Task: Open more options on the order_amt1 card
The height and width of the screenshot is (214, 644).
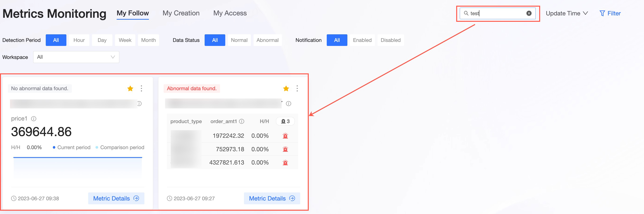Action: coord(297,88)
